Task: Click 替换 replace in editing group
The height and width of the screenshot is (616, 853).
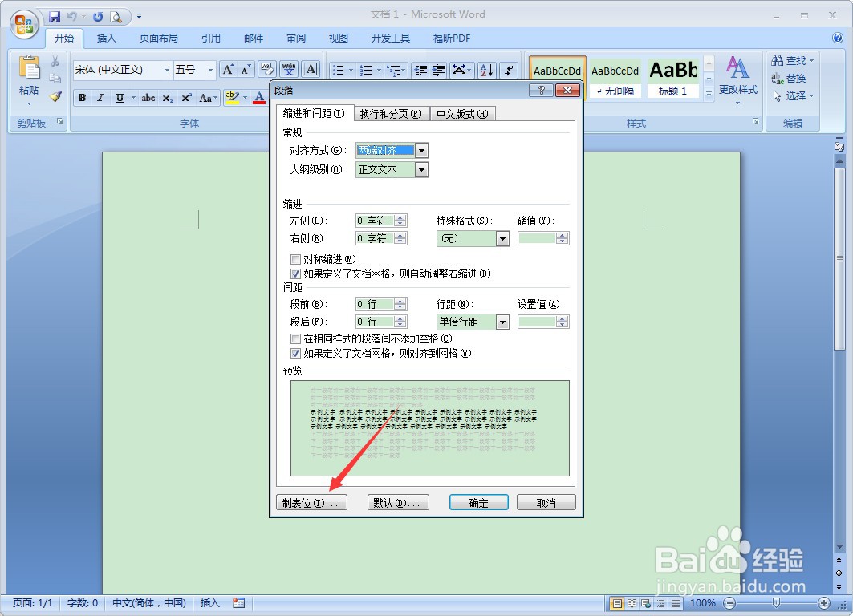Action: tap(789, 79)
